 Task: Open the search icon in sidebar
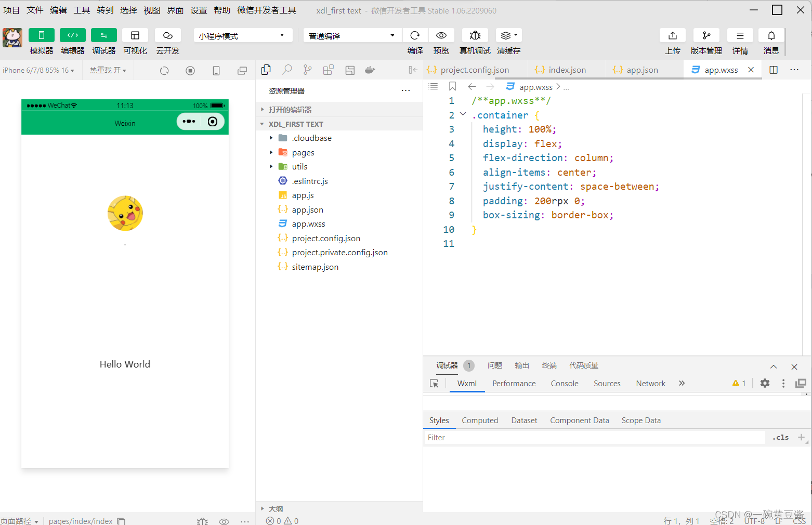click(287, 70)
